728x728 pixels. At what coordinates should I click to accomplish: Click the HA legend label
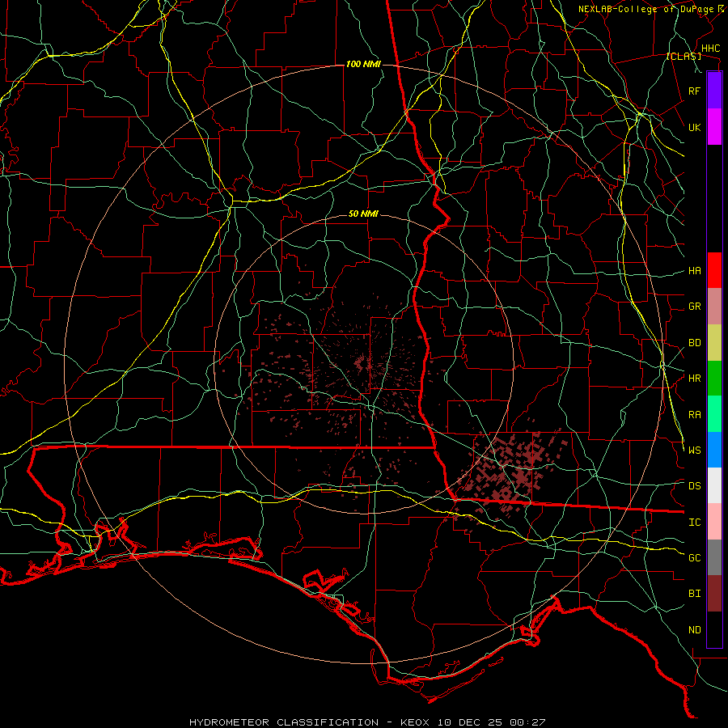point(694,271)
